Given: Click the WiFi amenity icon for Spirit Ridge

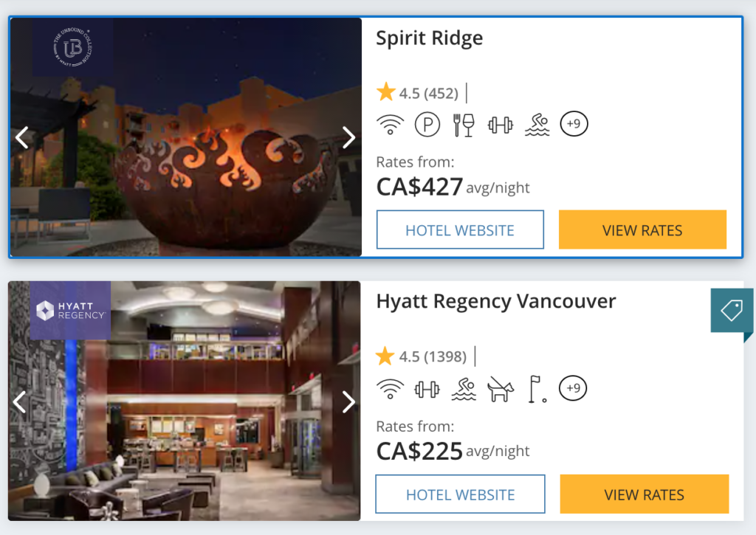Looking at the screenshot, I should pyautogui.click(x=391, y=125).
